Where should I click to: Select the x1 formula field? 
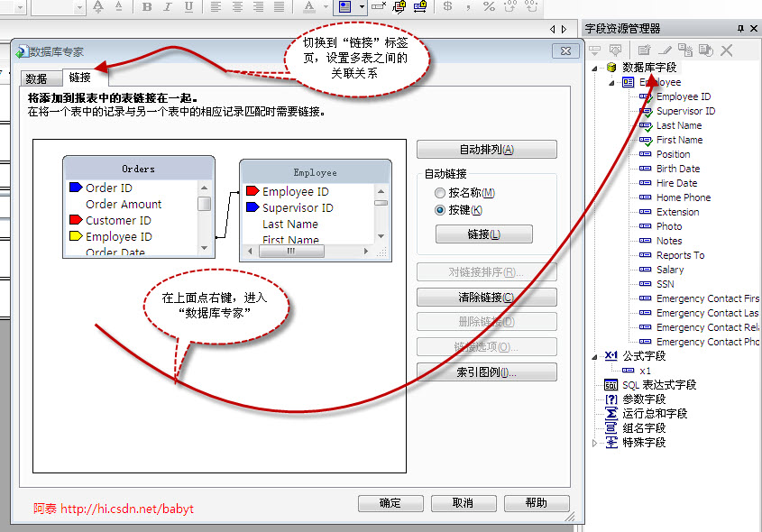[x=645, y=371]
